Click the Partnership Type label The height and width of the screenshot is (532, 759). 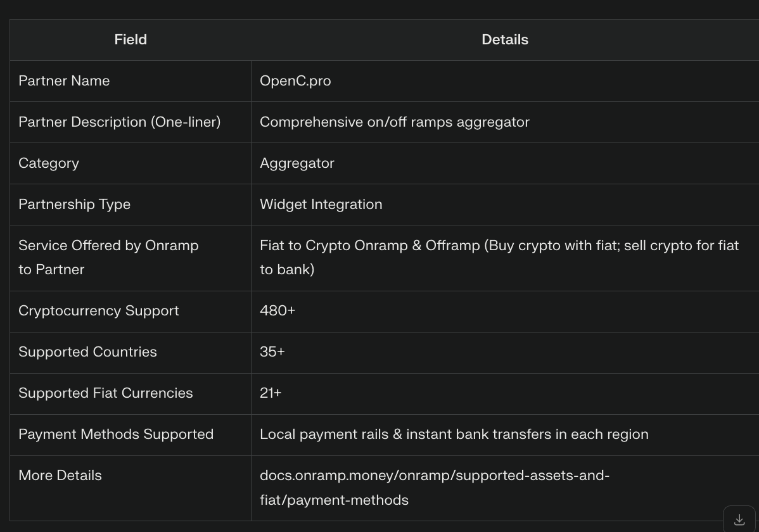click(75, 205)
